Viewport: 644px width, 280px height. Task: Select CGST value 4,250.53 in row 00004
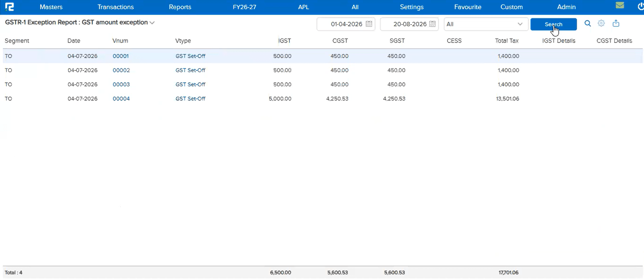coord(338,99)
